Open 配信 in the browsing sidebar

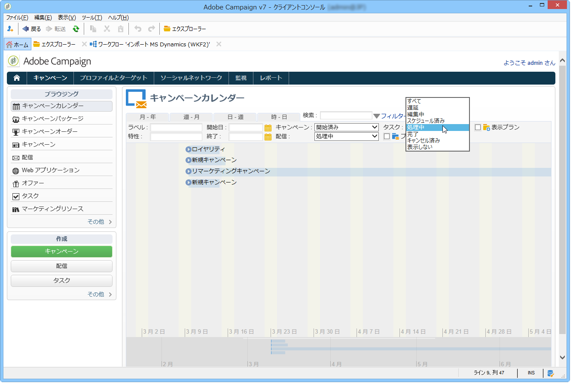point(61,158)
